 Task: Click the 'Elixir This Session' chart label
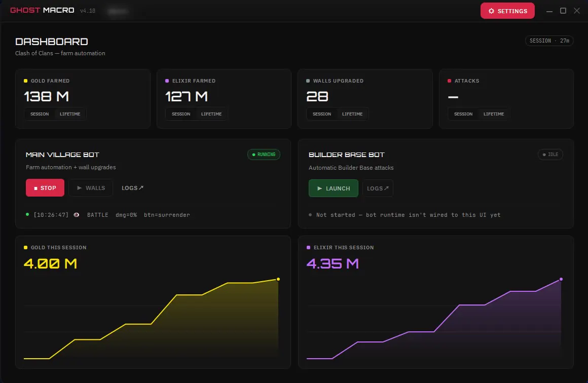[x=344, y=247]
